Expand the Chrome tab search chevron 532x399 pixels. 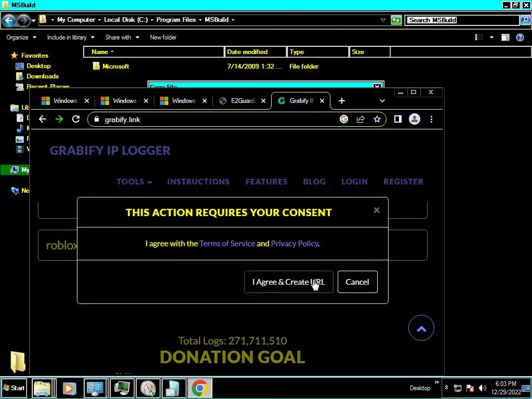[x=382, y=101]
